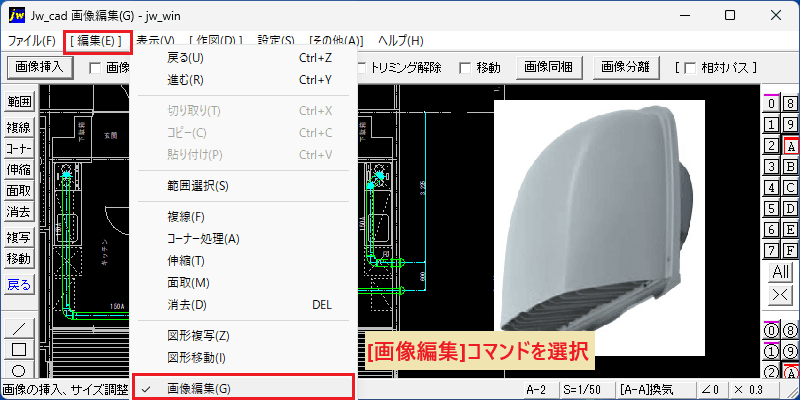Image resolution: width=800 pixels, height=400 pixels.
Task: Choose 図形移動(I) from the edit menu
Action: 244,358
